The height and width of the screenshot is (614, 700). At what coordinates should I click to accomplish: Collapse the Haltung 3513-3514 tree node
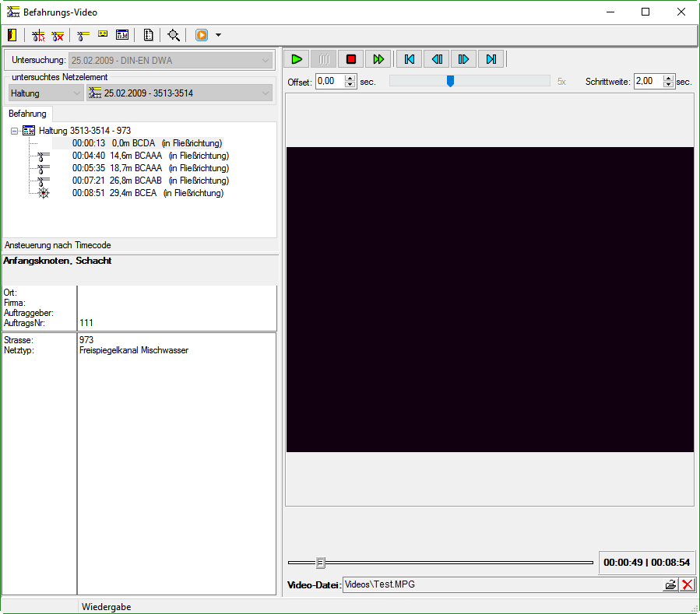click(x=15, y=131)
